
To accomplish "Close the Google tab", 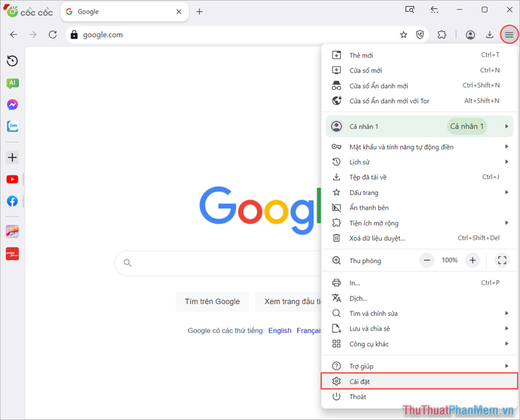I will (x=179, y=12).
